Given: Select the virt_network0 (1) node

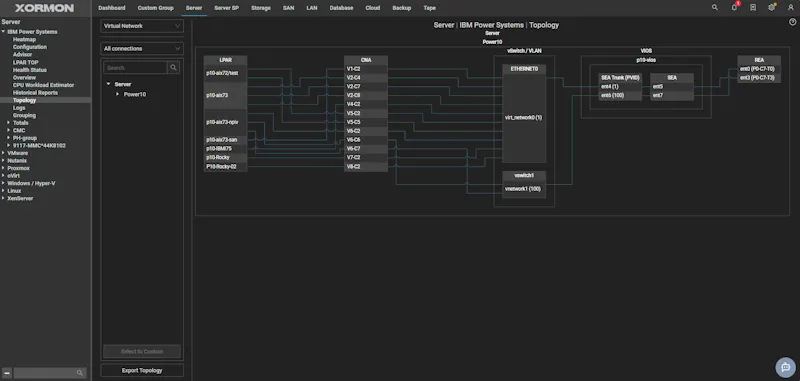Looking at the screenshot, I should (x=524, y=118).
